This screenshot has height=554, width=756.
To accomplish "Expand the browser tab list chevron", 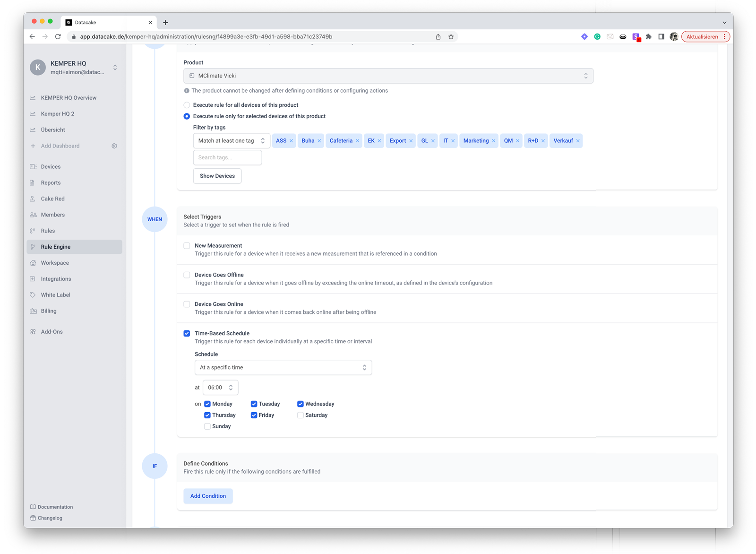I will [x=724, y=22].
